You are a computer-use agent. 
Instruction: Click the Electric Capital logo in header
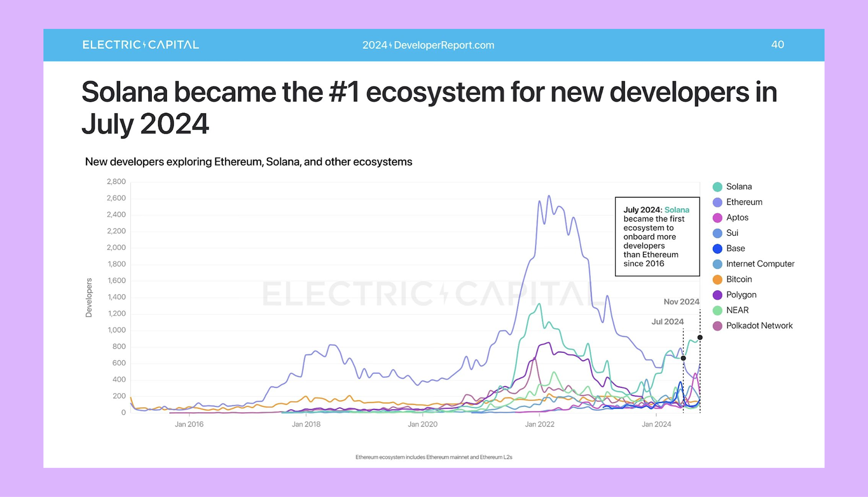(x=141, y=45)
